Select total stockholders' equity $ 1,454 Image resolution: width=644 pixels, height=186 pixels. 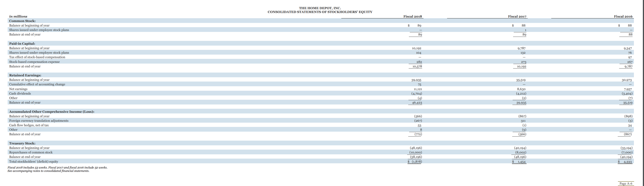click(x=519, y=162)
